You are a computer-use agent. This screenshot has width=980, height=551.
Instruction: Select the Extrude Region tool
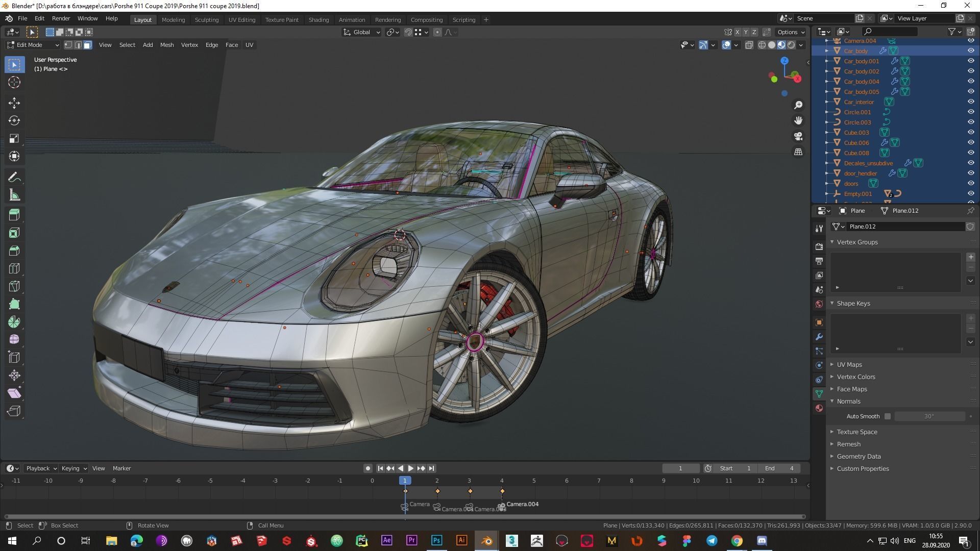[x=14, y=215]
